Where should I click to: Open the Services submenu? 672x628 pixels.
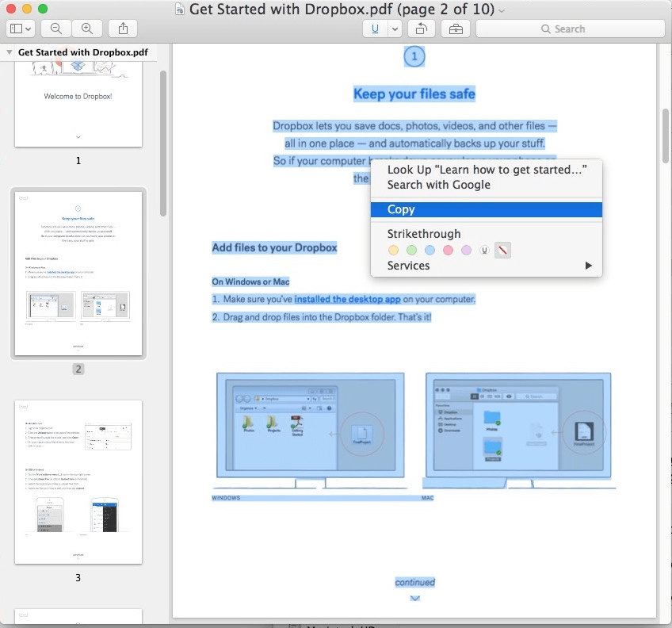(487, 266)
